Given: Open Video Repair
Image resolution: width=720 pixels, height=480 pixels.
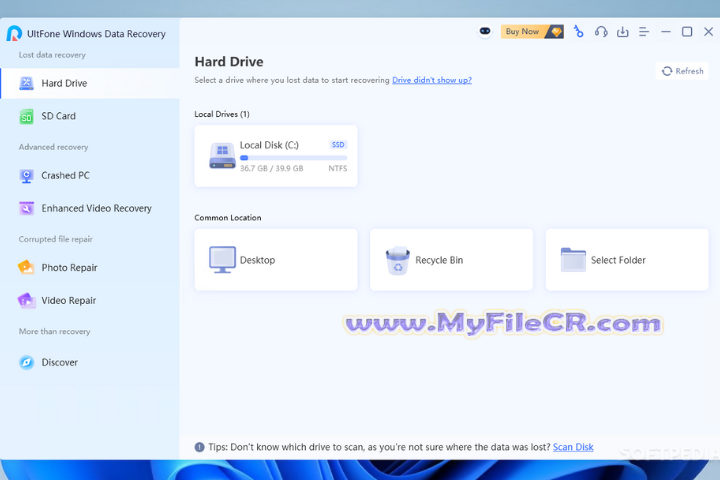Looking at the screenshot, I should tap(90, 301).
